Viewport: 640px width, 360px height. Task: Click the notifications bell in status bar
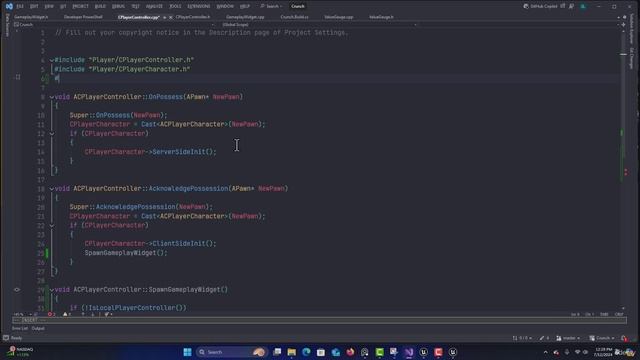623,338
